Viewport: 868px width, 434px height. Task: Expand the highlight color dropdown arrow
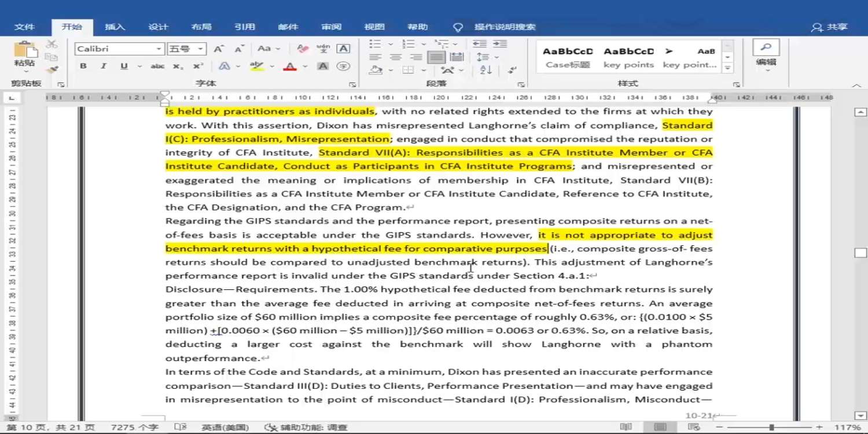point(272,67)
